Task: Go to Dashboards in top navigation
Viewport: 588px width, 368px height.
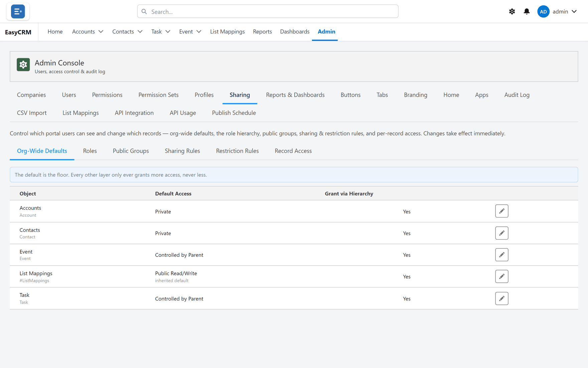Action: coord(295,31)
